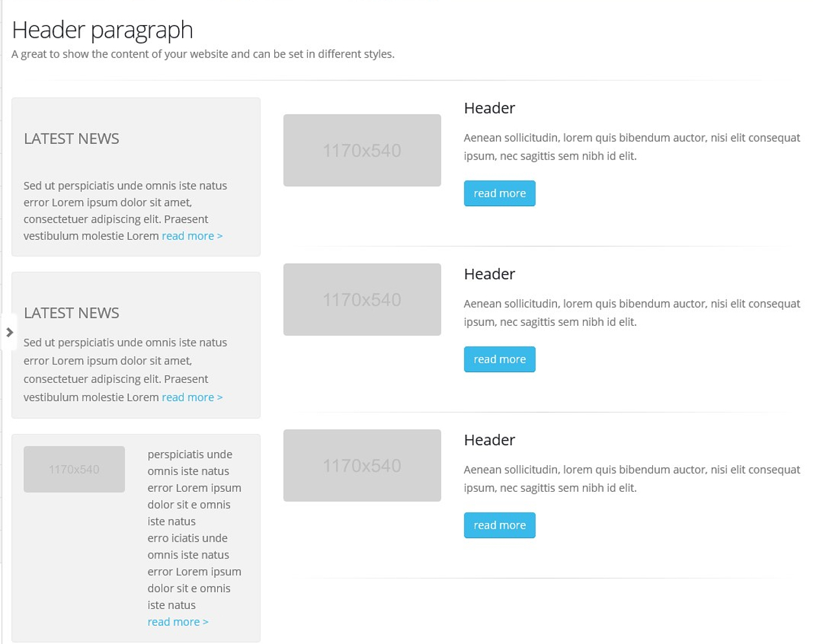Click the subtitle text under Header paragraph

(x=203, y=54)
